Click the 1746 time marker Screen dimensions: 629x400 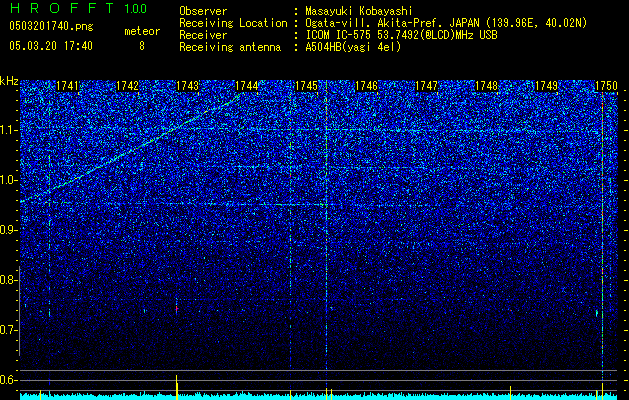(x=367, y=86)
